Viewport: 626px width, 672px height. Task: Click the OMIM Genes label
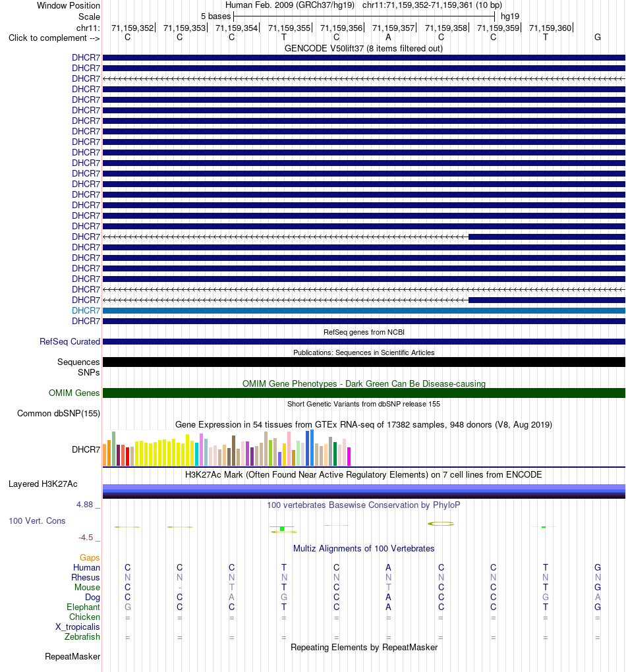tap(74, 393)
